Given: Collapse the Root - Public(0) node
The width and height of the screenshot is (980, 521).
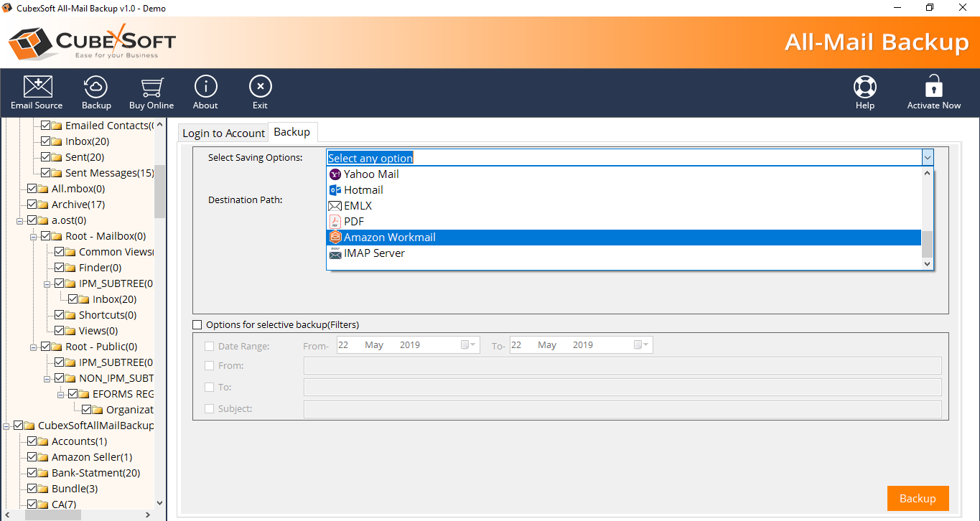Looking at the screenshot, I should (x=34, y=347).
